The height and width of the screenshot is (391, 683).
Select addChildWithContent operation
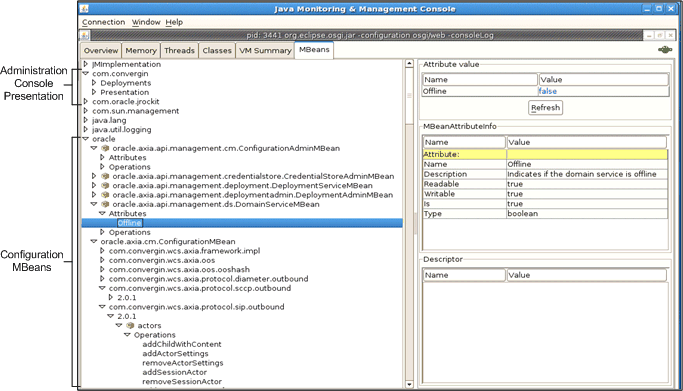click(x=182, y=344)
